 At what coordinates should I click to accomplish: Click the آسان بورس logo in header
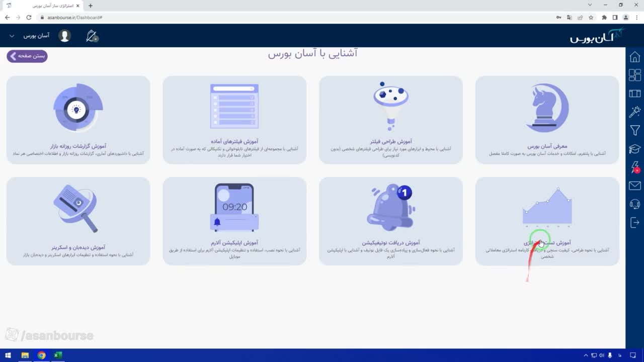597,36
